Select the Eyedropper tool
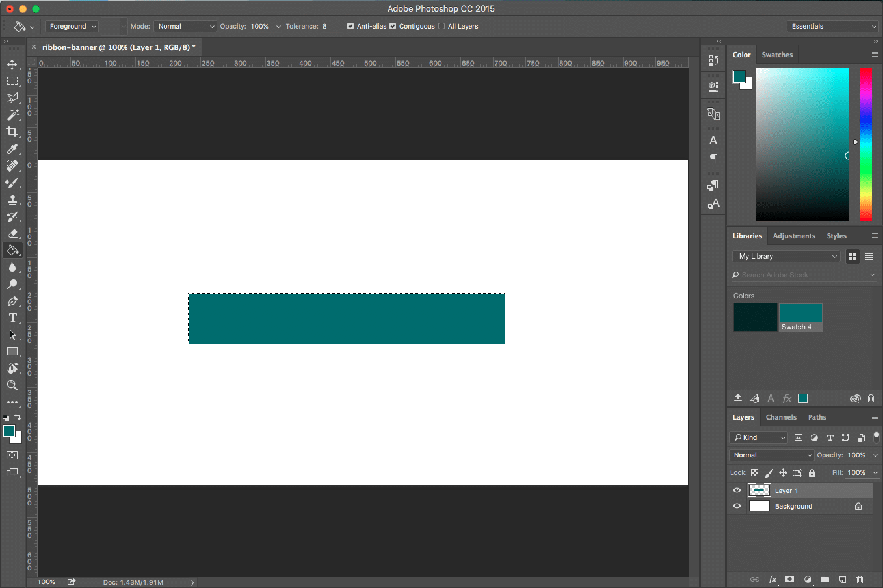The image size is (883, 588). (x=12, y=149)
